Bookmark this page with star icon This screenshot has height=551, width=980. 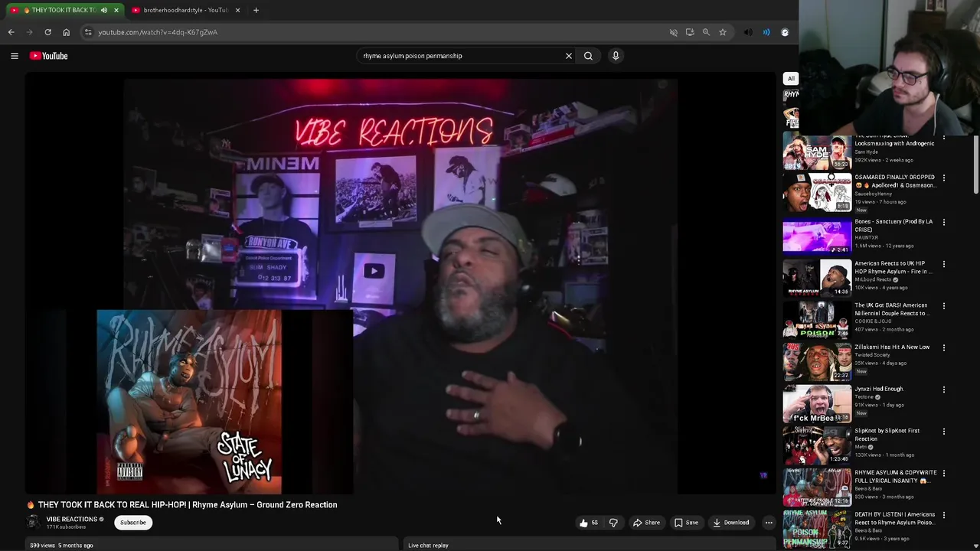coord(722,32)
